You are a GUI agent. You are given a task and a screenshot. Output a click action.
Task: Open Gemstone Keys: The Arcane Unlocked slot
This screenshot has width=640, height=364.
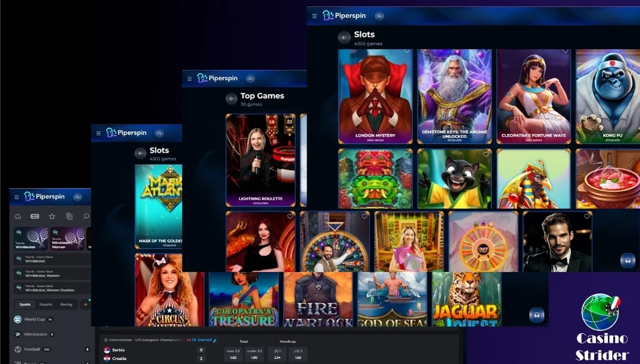click(x=454, y=96)
